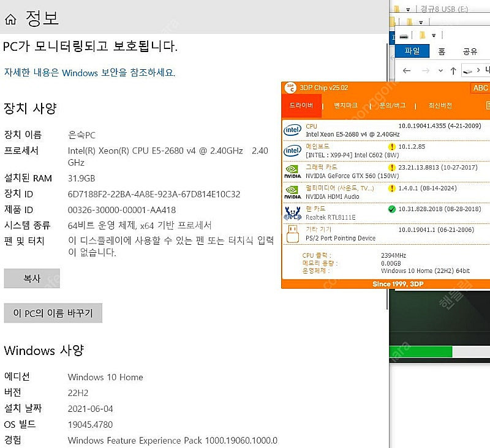Click the NVIDIA 그래픽 카드 icon

pos(293,171)
